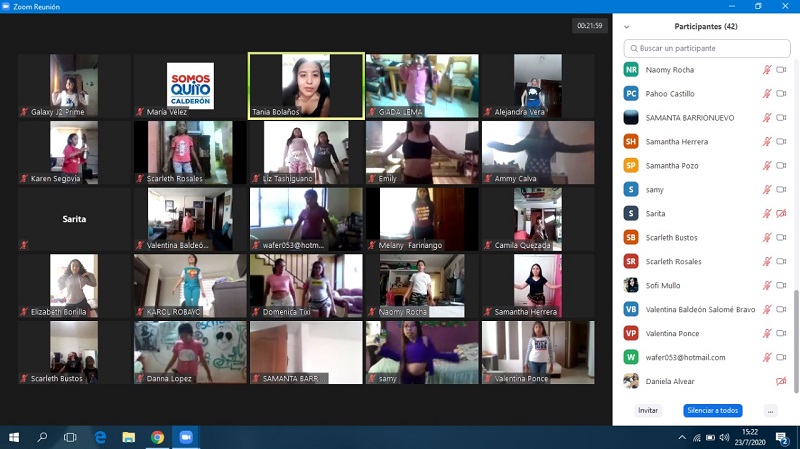Open Google Chrome in the taskbar
The height and width of the screenshot is (449, 800).
click(157, 437)
